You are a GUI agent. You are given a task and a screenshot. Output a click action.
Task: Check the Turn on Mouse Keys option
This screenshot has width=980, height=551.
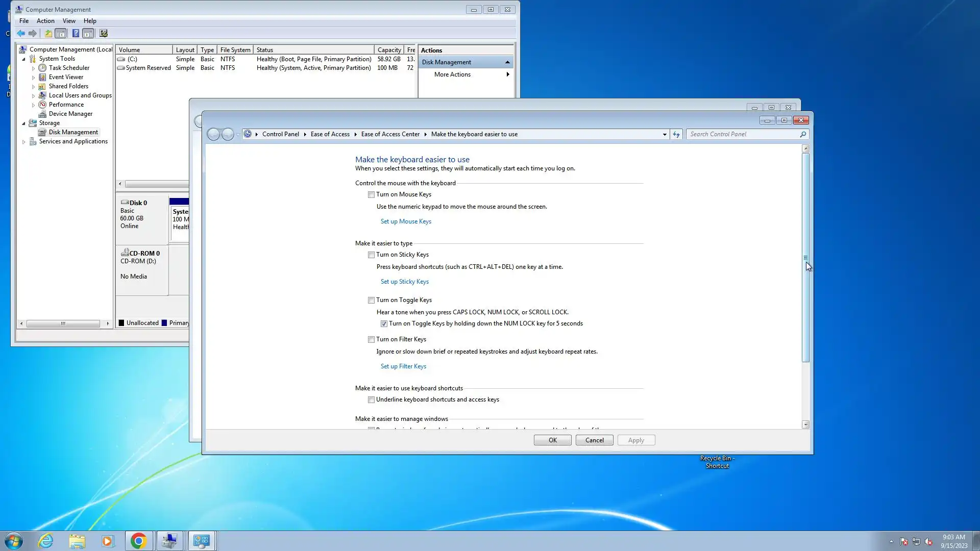(x=372, y=195)
